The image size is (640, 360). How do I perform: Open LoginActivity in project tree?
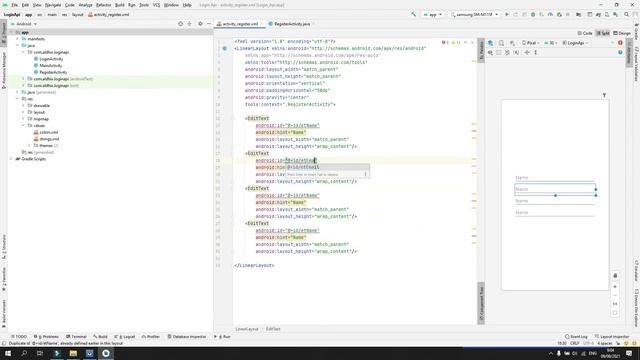pyautogui.click(x=51, y=59)
